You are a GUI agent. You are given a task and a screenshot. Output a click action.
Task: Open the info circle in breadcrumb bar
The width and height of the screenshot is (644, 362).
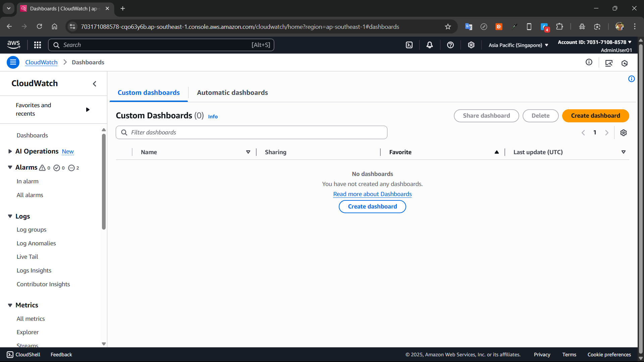pyautogui.click(x=589, y=62)
